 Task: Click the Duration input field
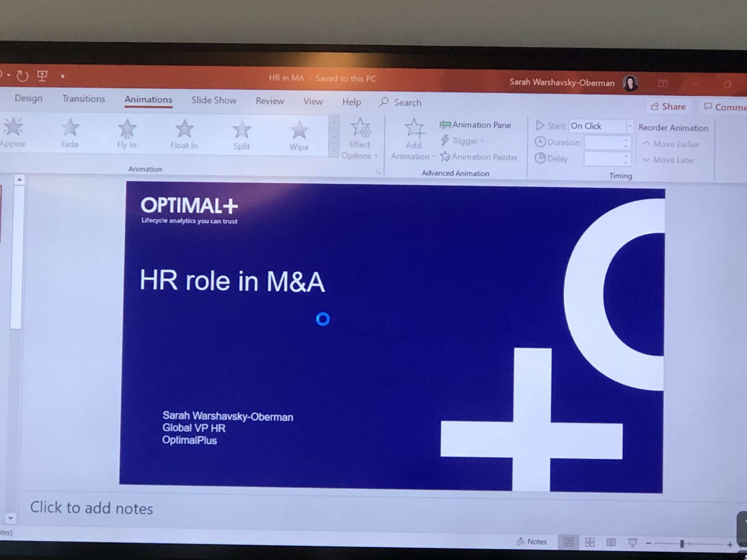603,142
